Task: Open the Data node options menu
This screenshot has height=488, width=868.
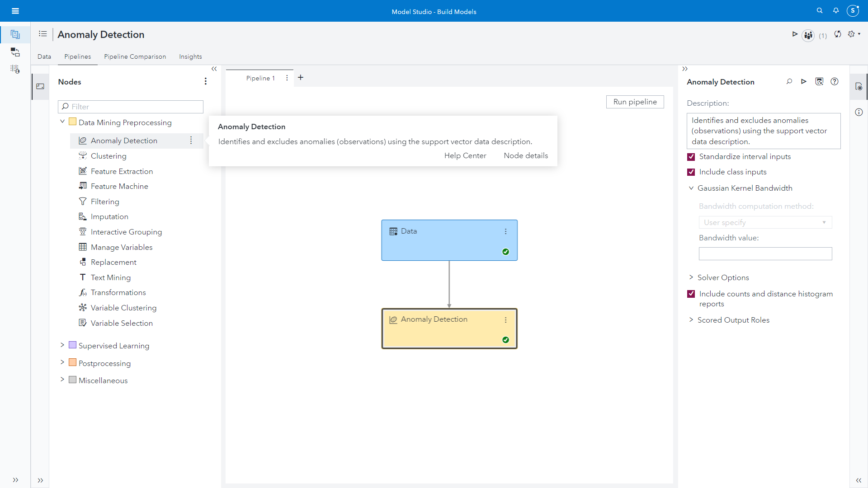Action: tap(505, 231)
